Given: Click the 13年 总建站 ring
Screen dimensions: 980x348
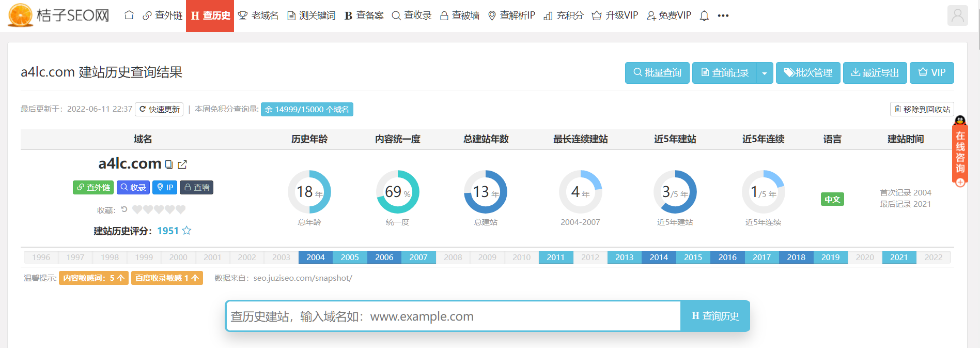Looking at the screenshot, I should 486,192.
